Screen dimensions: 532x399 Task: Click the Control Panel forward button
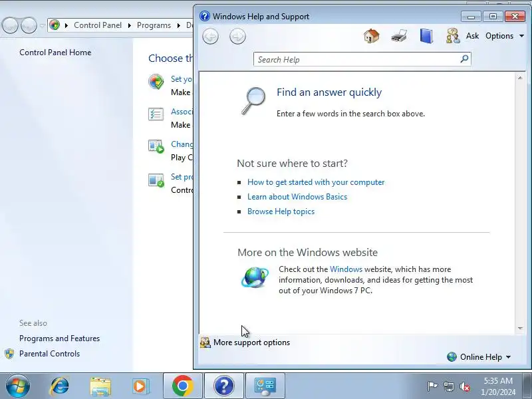point(29,25)
